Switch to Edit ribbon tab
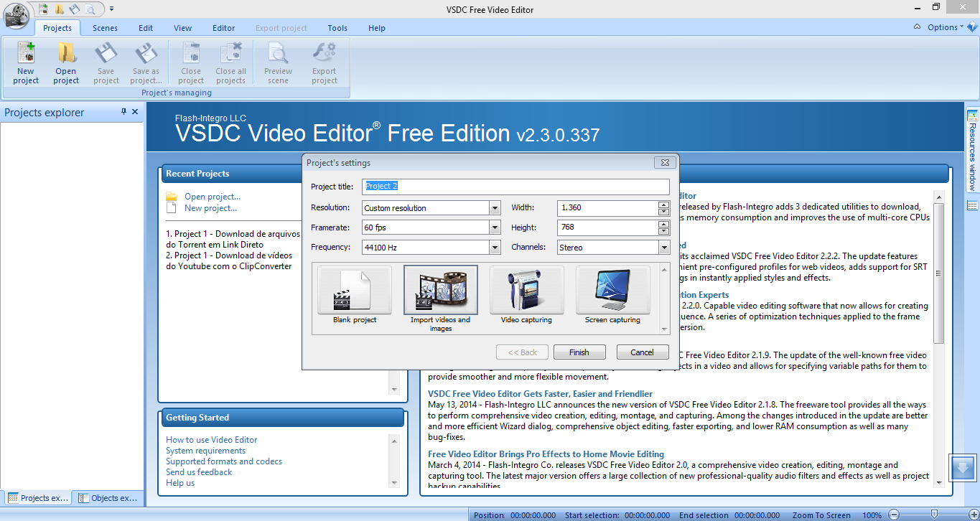This screenshot has height=521, width=980. tap(146, 28)
